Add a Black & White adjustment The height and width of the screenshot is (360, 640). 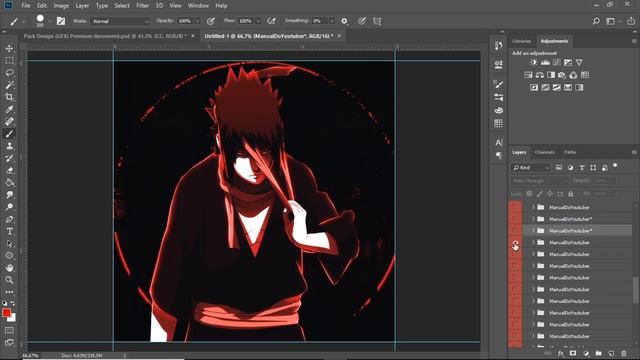[551, 75]
